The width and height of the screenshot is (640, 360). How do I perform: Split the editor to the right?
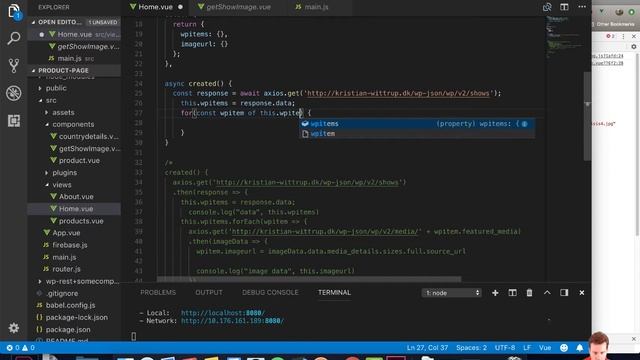tap(564, 7)
